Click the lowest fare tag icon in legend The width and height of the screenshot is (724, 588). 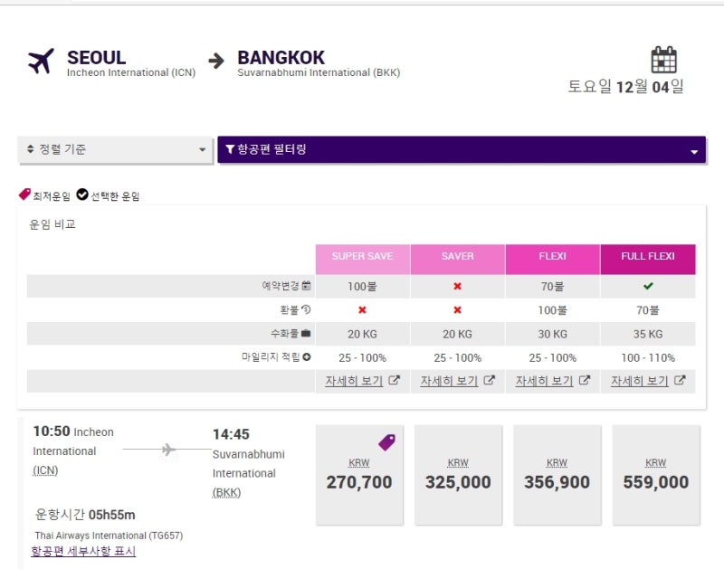tap(24, 194)
